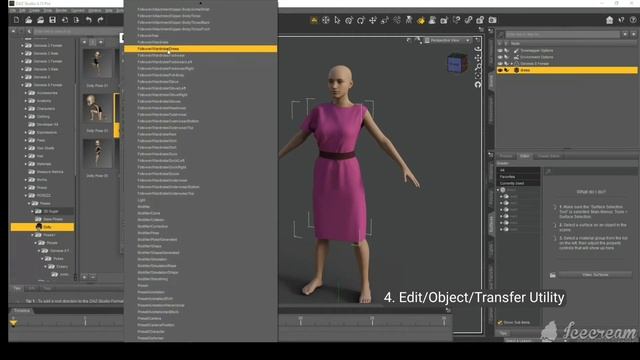Image resolution: width=640 pixels, height=360 pixels.
Task: Click the New Scene file icon
Action: pyautogui.click(x=16, y=20)
